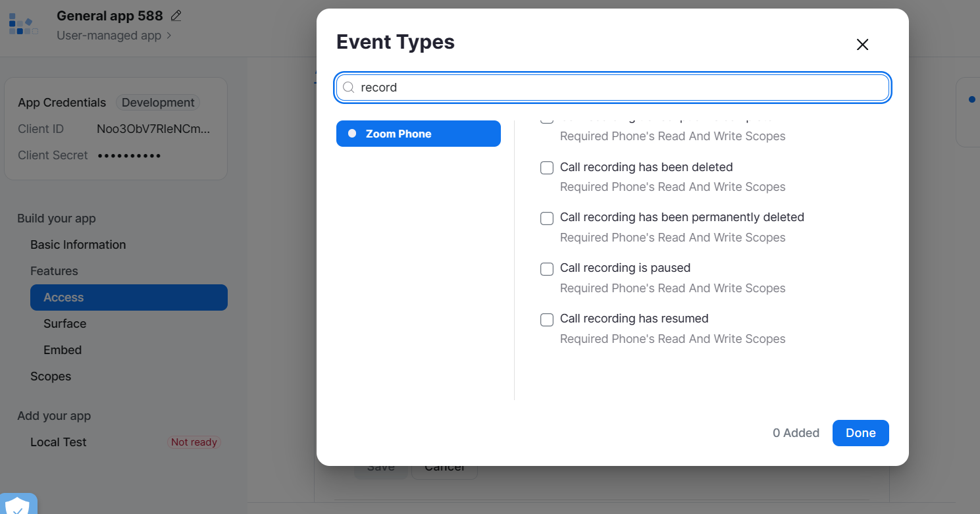The width and height of the screenshot is (980, 514).
Task: Switch to the Embed sidebar item
Action: pyautogui.click(x=63, y=350)
